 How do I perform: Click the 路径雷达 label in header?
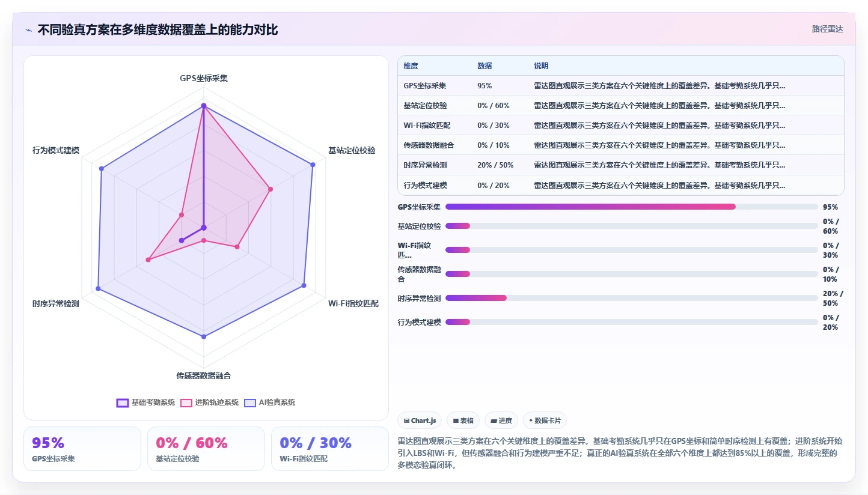coord(828,29)
